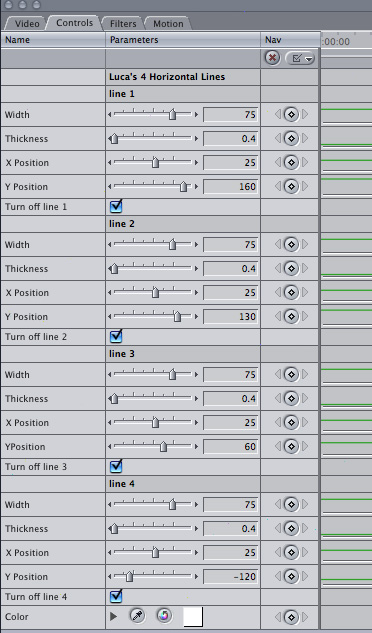Image resolution: width=372 pixels, height=633 pixels.
Task: Uncheck Turn off line 4
Action: [x=116, y=596]
